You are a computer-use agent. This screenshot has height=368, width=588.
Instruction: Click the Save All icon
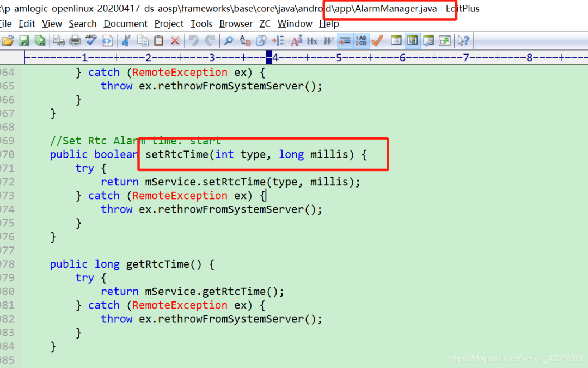pyautogui.click(x=40, y=40)
